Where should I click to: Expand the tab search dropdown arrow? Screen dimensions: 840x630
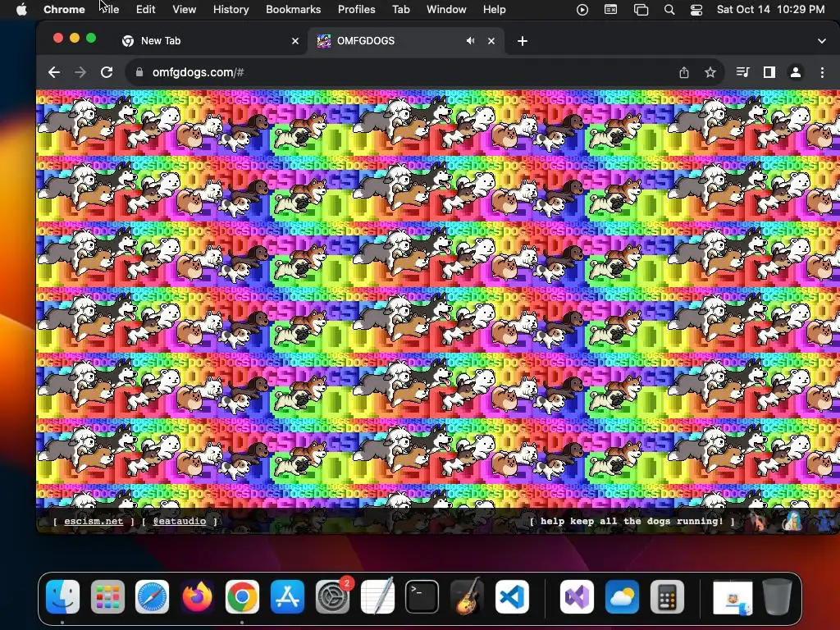click(822, 41)
